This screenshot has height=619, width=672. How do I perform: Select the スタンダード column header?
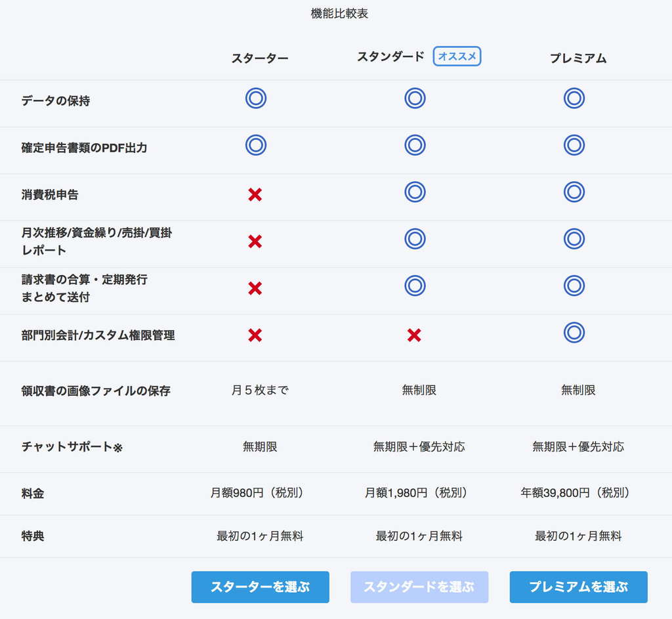[x=390, y=56]
